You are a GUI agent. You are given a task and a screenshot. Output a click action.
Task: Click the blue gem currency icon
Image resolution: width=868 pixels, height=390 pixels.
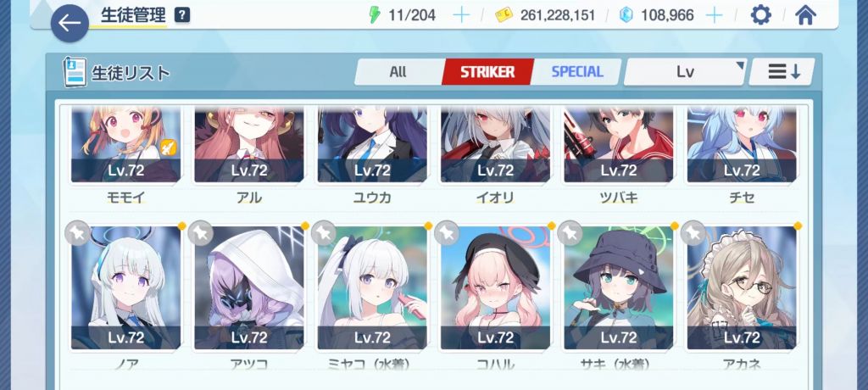click(626, 15)
